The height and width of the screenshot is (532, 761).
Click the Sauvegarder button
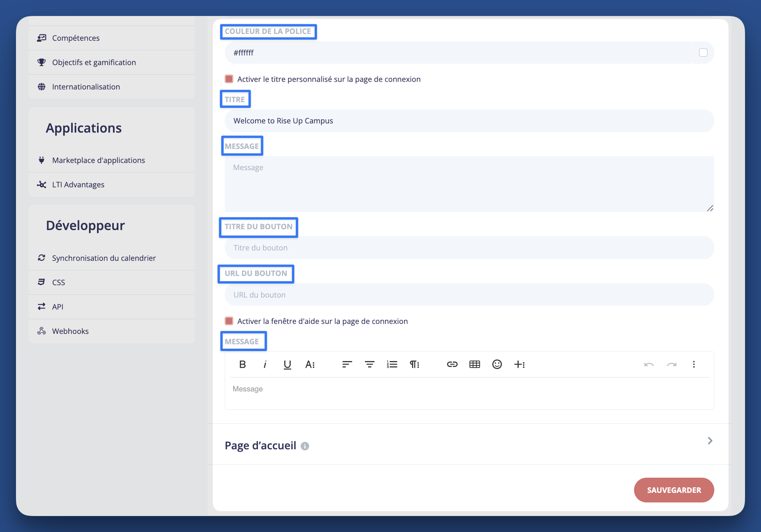tap(674, 490)
